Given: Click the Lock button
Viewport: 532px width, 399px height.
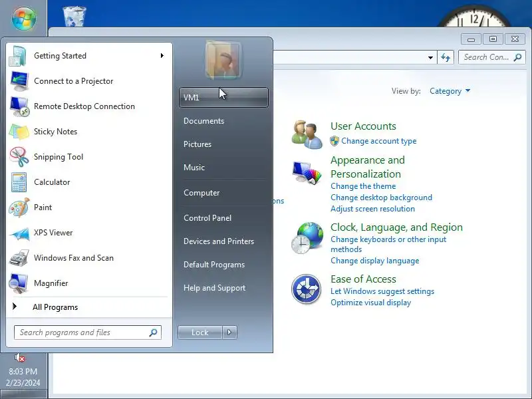Looking at the screenshot, I should tap(200, 332).
